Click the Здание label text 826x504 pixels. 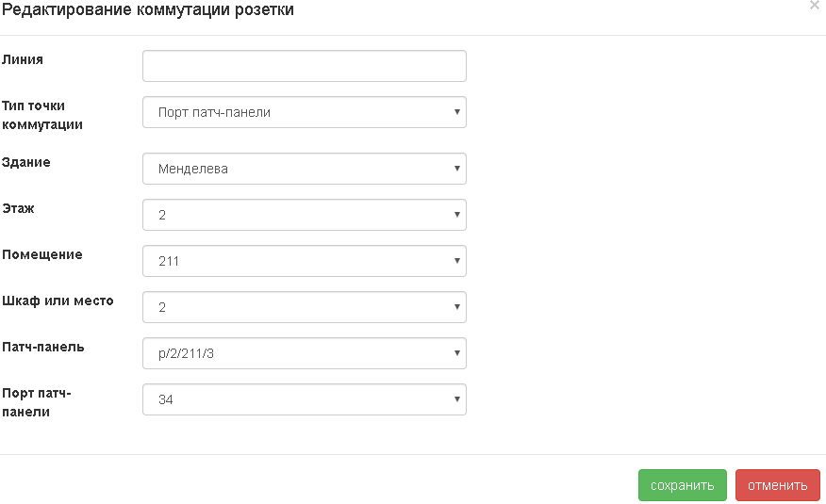(26, 162)
